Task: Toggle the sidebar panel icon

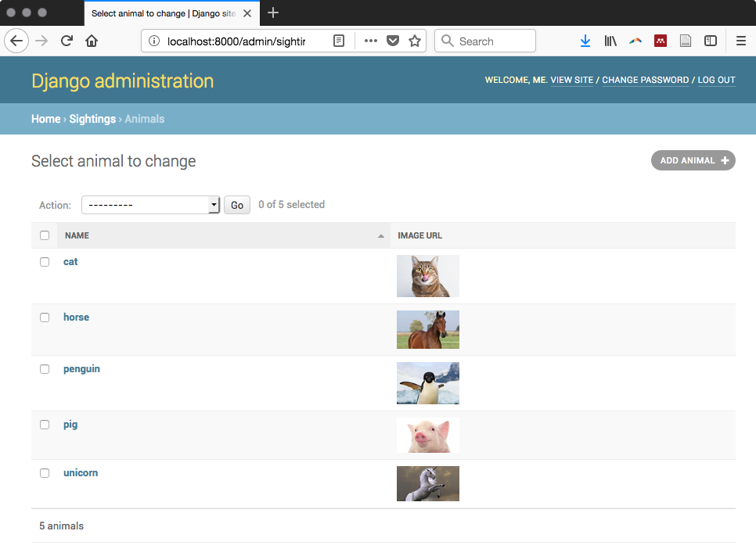Action: (711, 41)
